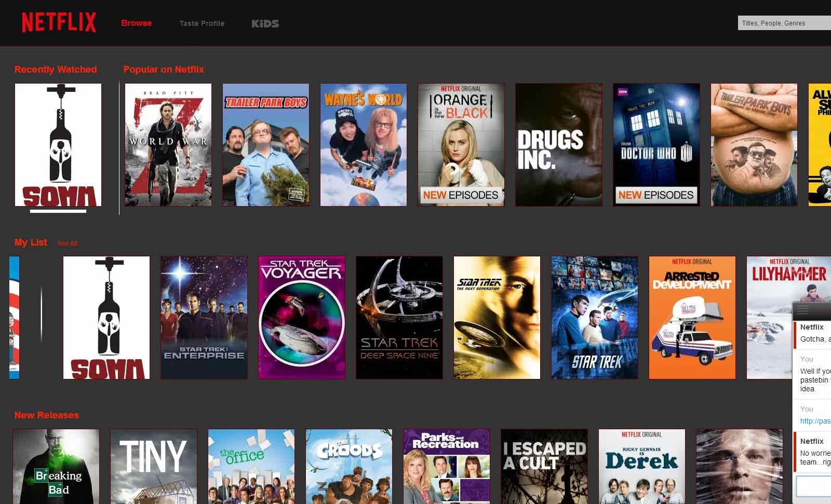Select the TINY poster
The image size is (831, 504).
154,466
